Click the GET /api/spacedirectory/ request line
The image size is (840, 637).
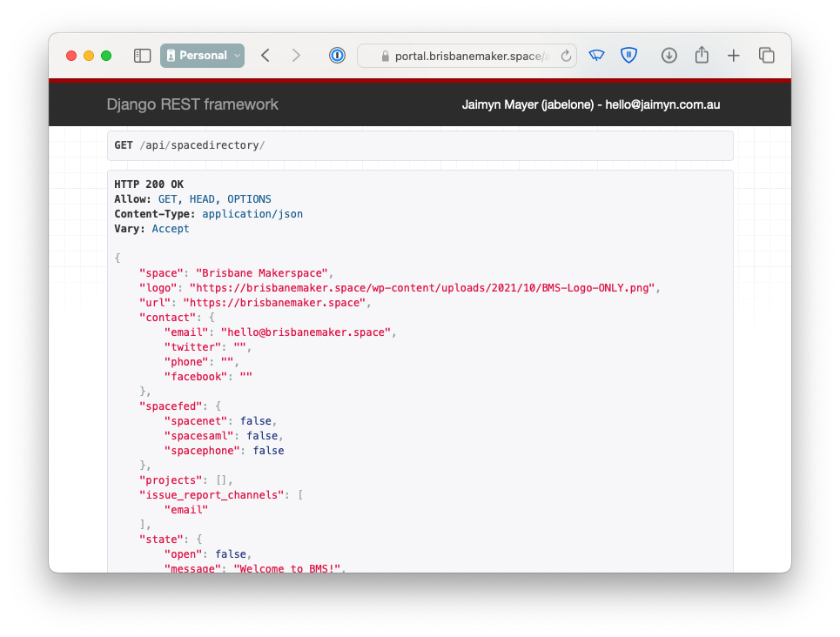tap(190, 145)
